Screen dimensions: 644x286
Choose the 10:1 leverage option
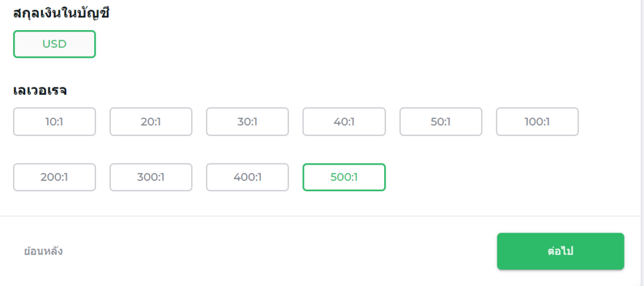coord(54,122)
